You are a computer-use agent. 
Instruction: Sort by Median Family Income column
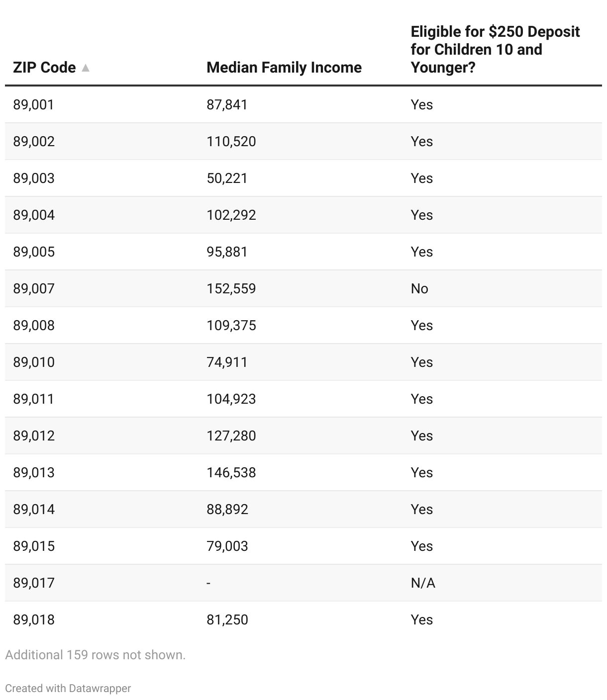(284, 68)
